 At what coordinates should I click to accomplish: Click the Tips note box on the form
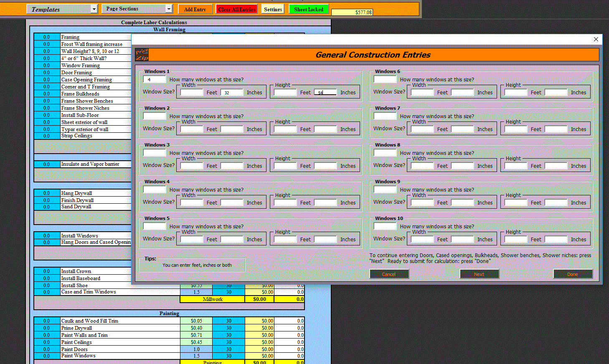coord(192,265)
